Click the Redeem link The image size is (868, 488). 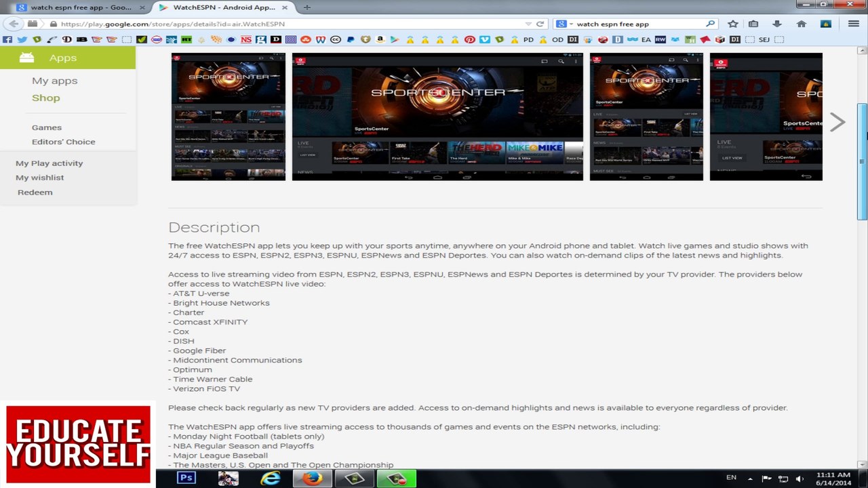point(35,192)
